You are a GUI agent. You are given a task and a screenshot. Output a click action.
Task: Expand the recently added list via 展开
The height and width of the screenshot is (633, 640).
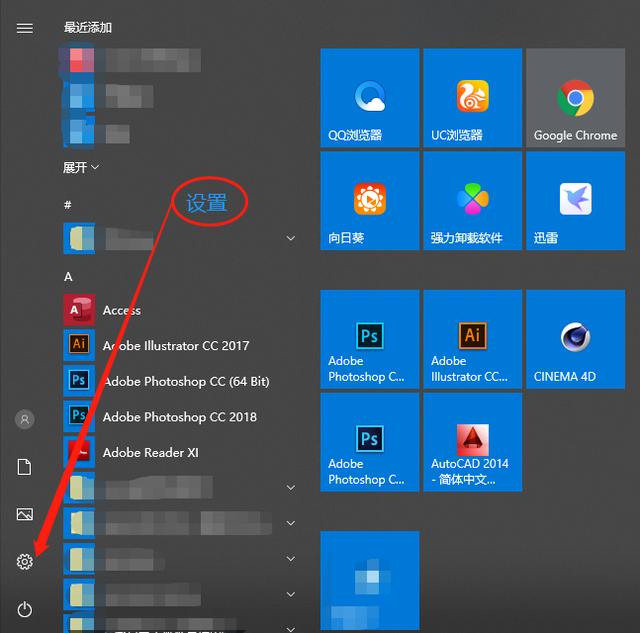point(81,167)
